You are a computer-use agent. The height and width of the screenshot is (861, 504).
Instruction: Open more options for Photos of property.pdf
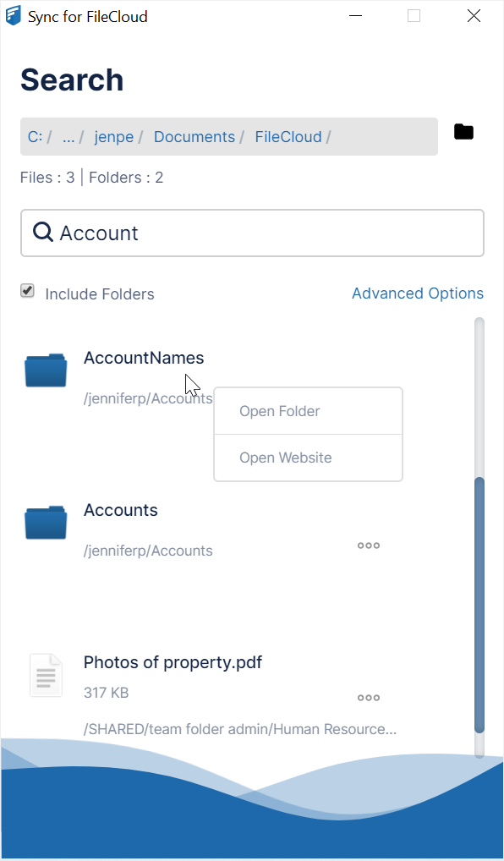368,697
